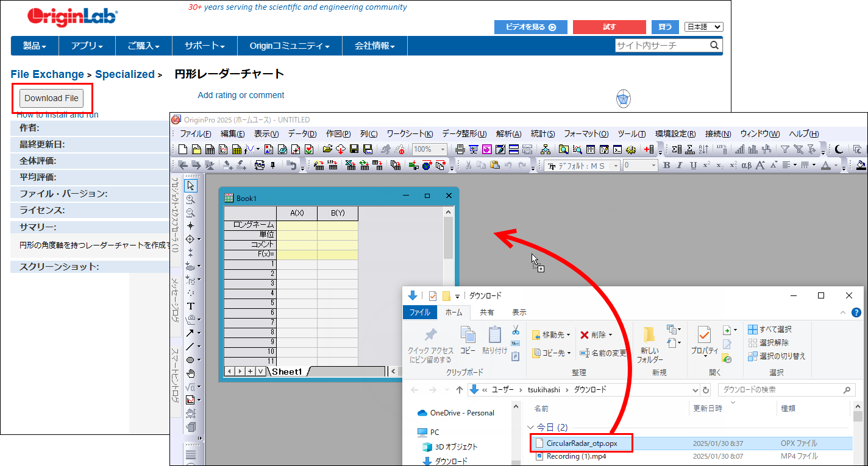868x466 pixels.
Task: Select column header A(X) in Book1
Action: pos(297,213)
